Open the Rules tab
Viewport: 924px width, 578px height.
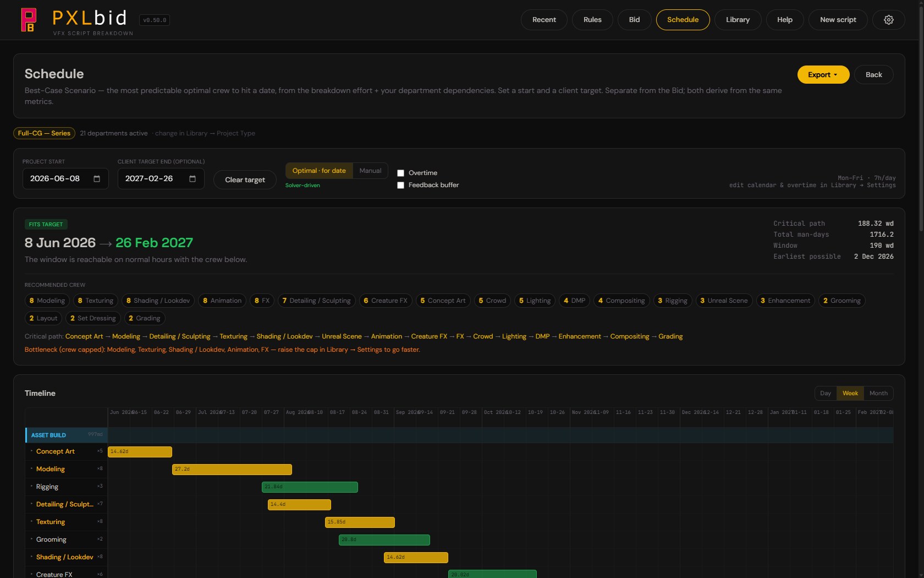tap(592, 20)
